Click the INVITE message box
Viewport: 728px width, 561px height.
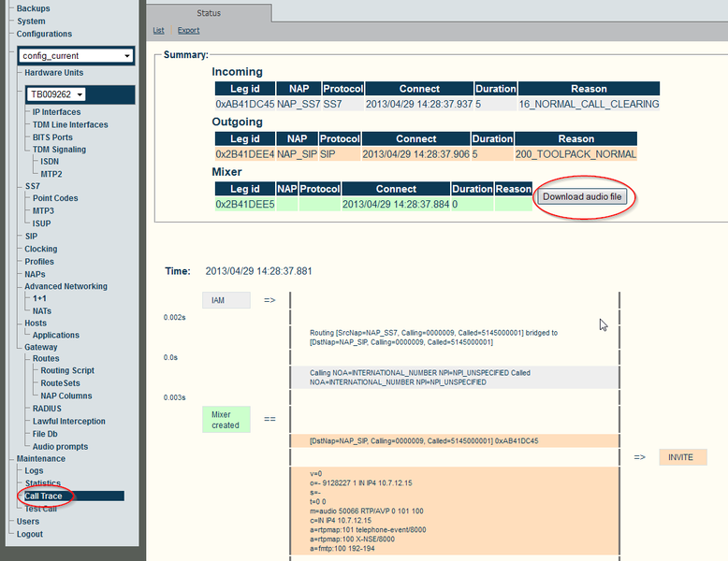[x=682, y=457]
